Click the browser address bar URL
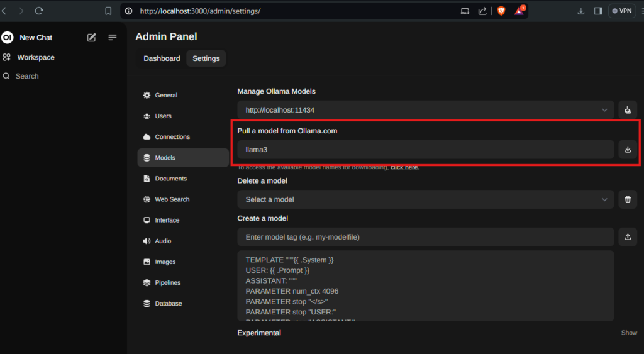 click(x=200, y=11)
